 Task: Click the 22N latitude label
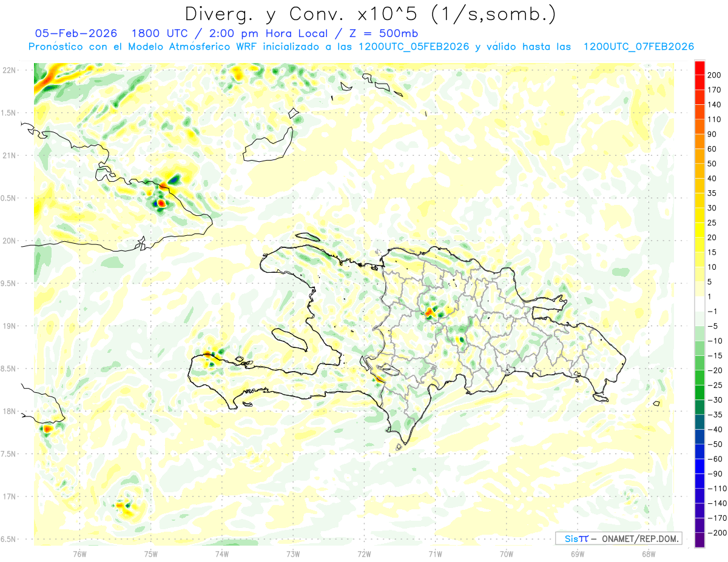click(8, 70)
